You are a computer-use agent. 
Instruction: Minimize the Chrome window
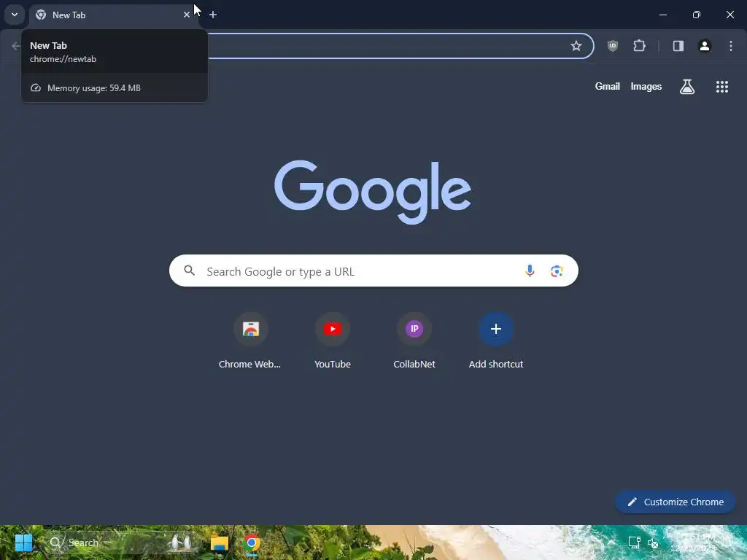coord(662,15)
